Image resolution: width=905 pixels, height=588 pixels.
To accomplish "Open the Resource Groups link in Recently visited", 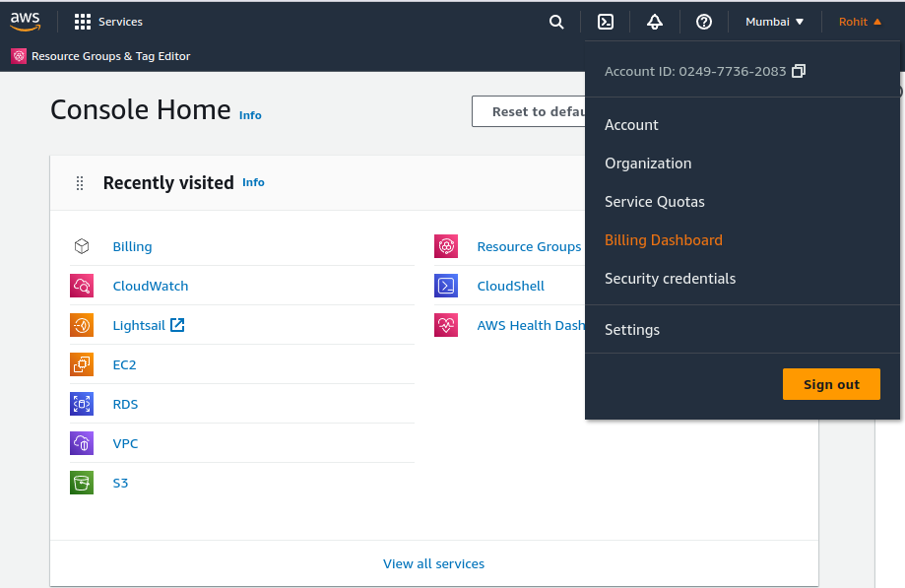I will [529, 246].
